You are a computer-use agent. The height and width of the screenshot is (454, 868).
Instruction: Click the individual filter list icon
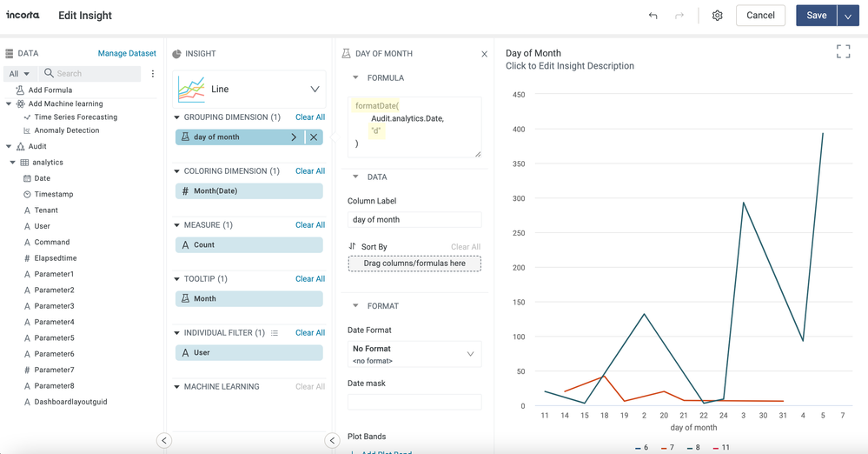click(x=275, y=333)
